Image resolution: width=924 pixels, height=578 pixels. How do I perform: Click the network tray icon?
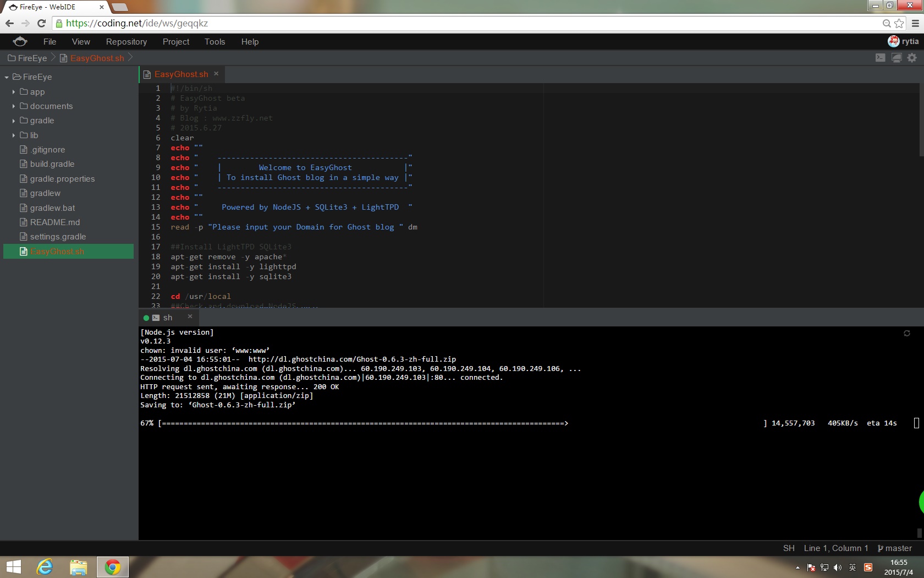point(824,568)
